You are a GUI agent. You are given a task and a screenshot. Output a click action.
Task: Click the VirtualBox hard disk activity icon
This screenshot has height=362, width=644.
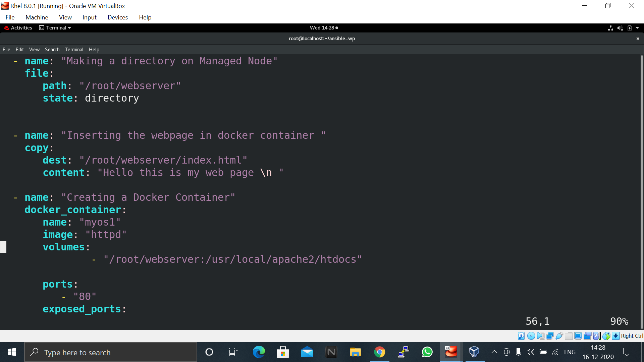pos(521,336)
